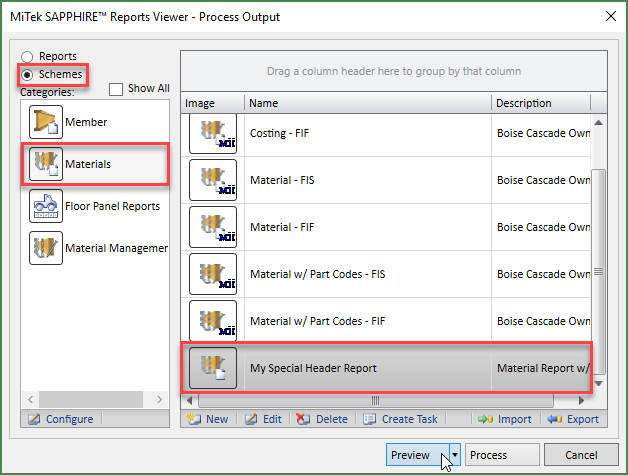
Task: Click the vertical scrollbar thumb of schemes list
Action: coord(598,272)
